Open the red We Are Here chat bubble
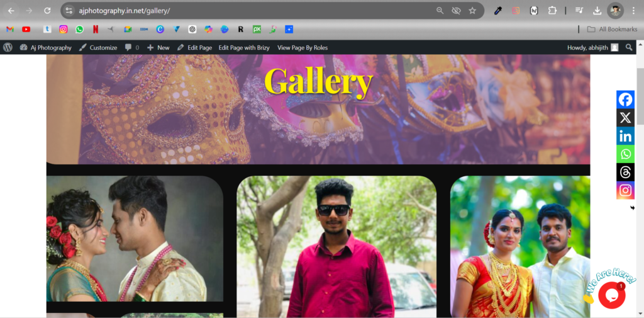The height and width of the screenshot is (318, 644). tap(611, 295)
